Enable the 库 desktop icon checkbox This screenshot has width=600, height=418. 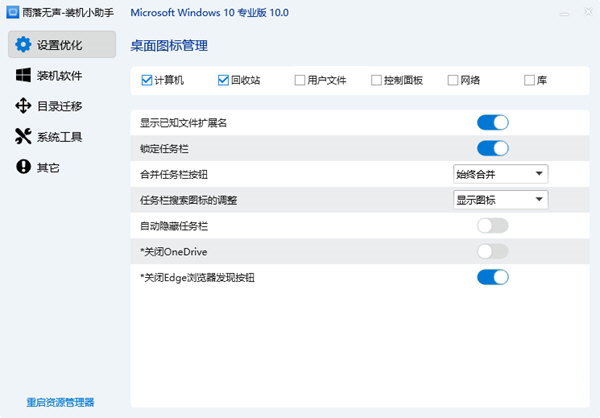529,80
